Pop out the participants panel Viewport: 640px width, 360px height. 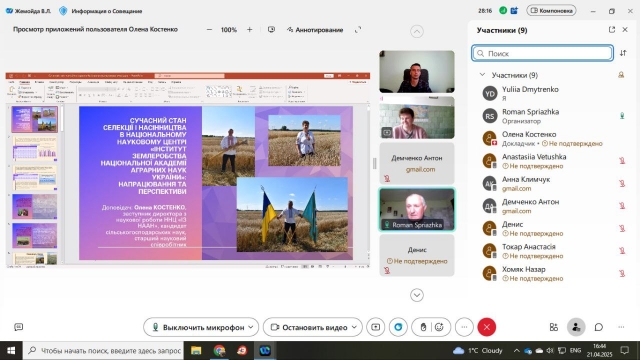(611, 30)
